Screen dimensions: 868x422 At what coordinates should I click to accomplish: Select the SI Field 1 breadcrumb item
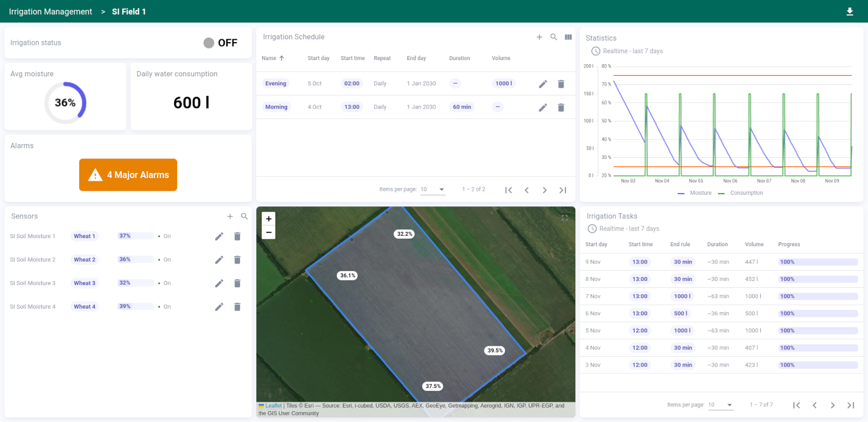click(x=128, y=11)
